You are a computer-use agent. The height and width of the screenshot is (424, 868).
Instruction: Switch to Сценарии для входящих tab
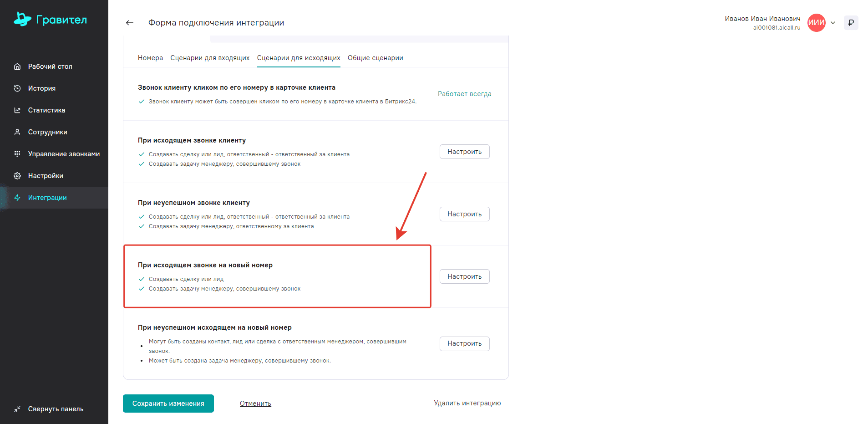tap(210, 58)
